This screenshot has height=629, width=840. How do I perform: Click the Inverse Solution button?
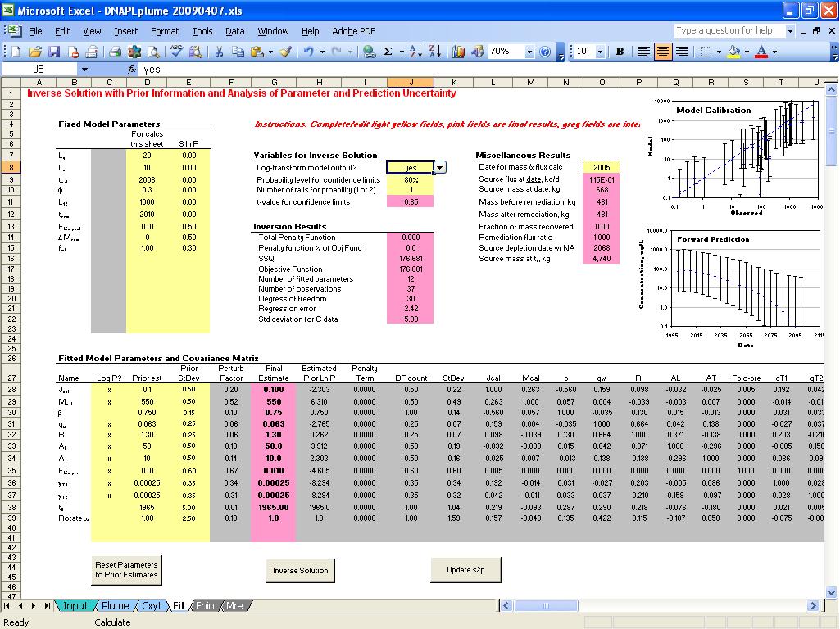coord(300,571)
